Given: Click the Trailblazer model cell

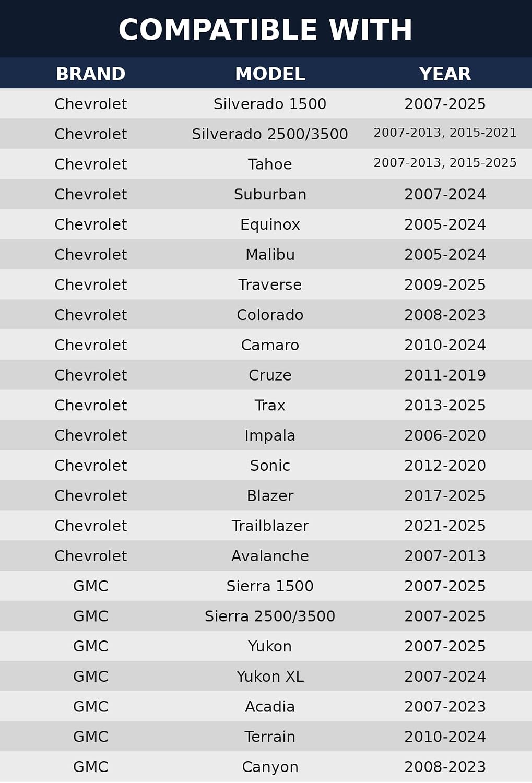Looking at the screenshot, I should point(270,526).
